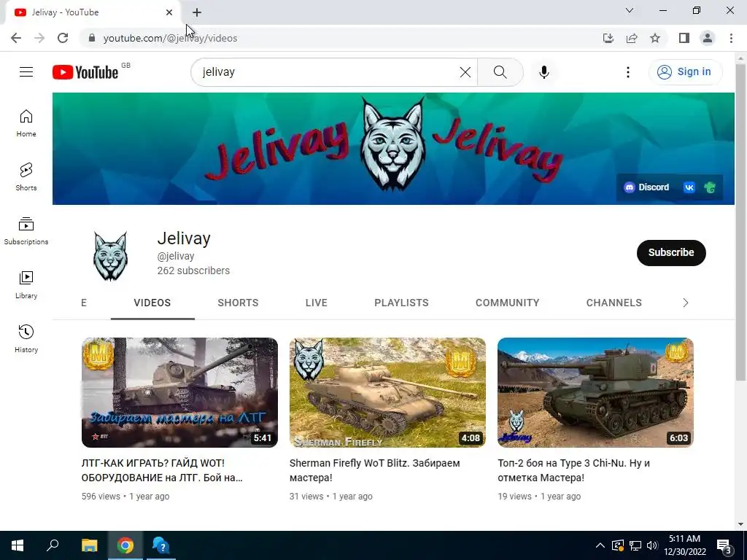Open the Sherman Firefly video thumbnail
The image size is (747, 560).
coord(388,392)
